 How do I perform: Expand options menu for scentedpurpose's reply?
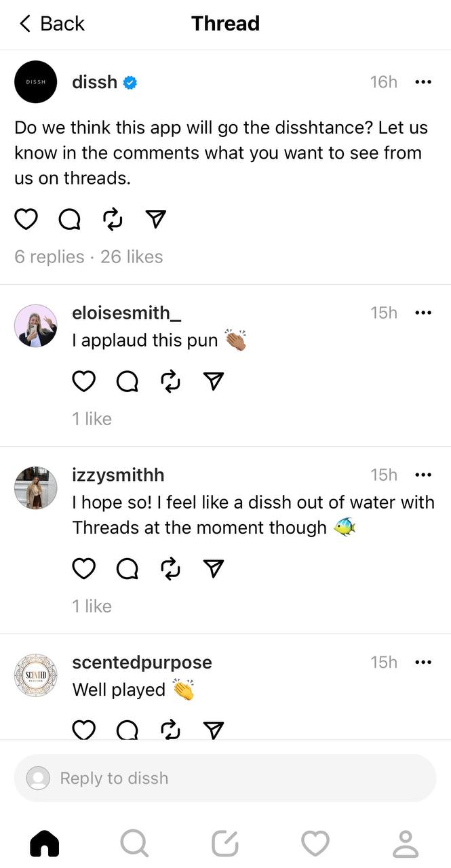pos(423,663)
